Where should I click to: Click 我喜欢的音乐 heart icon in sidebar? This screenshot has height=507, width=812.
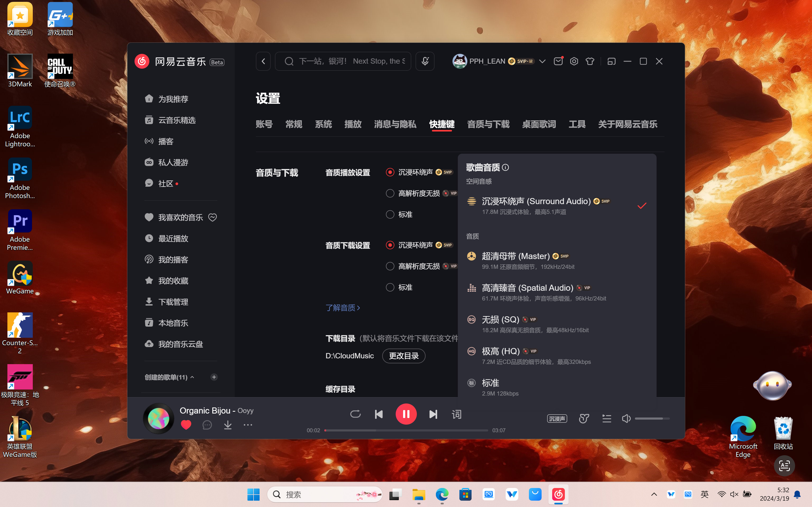point(212,217)
